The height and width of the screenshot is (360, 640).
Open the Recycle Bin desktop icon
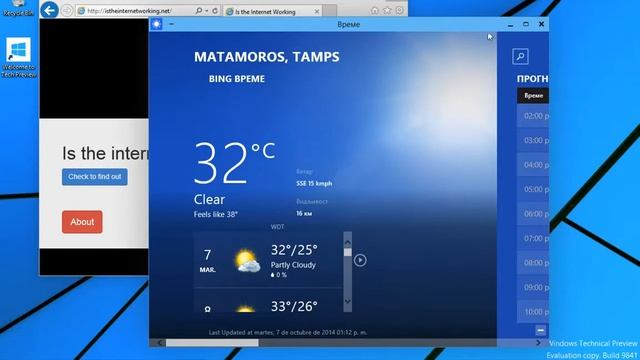click(18, 8)
